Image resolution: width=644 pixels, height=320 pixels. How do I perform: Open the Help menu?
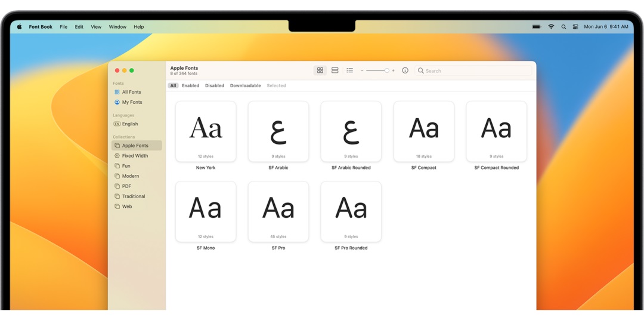point(139,27)
